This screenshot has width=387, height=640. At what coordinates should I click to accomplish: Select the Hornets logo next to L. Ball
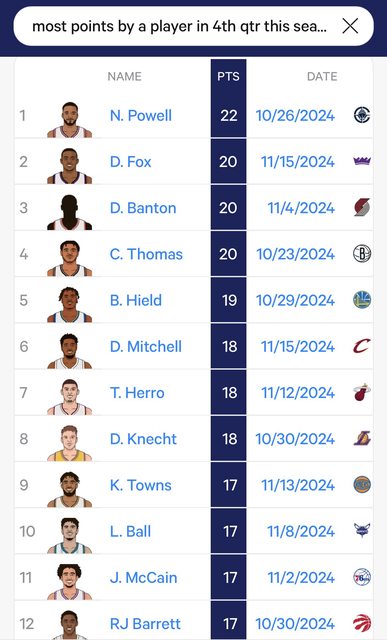click(362, 531)
